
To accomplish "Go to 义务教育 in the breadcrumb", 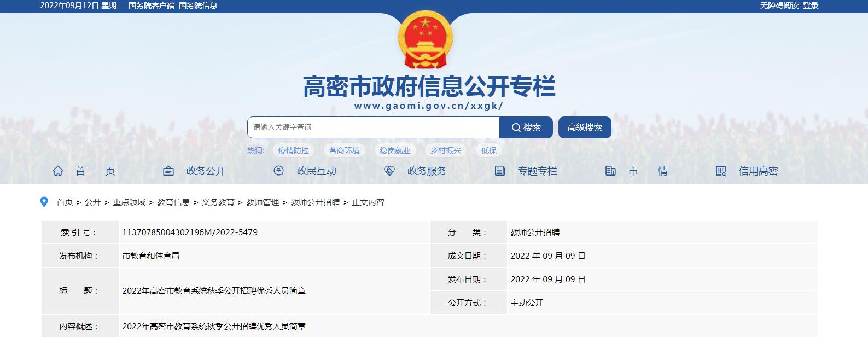I will [218, 202].
